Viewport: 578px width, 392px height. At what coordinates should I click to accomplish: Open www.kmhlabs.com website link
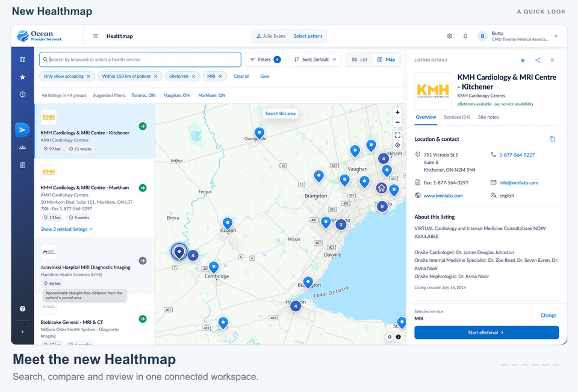(x=443, y=196)
